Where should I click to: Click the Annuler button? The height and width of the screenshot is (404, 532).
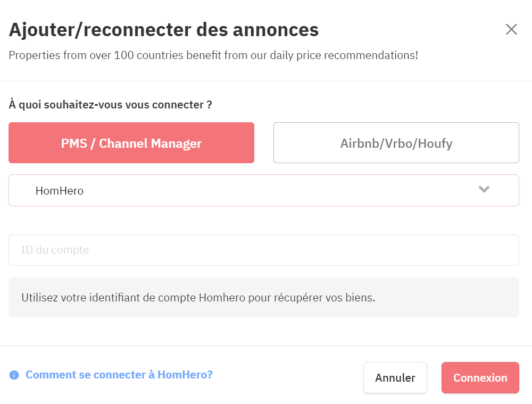point(395,377)
